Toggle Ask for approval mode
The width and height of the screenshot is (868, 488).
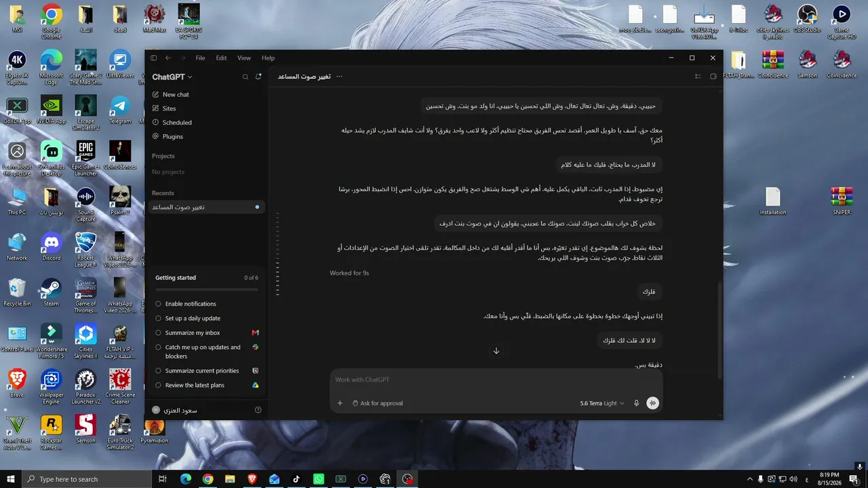click(x=378, y=403)
